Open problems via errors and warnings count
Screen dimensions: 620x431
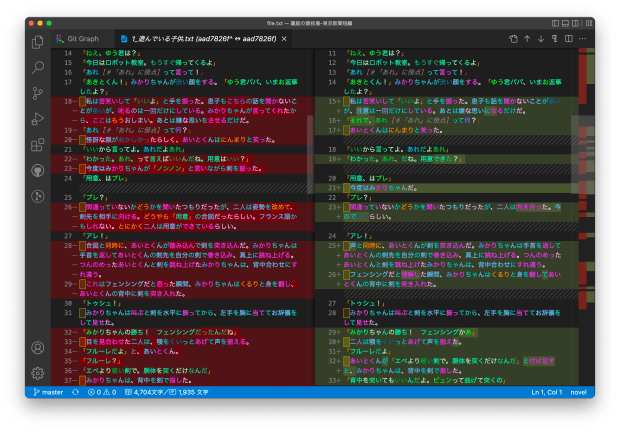[x=102, y=392]
